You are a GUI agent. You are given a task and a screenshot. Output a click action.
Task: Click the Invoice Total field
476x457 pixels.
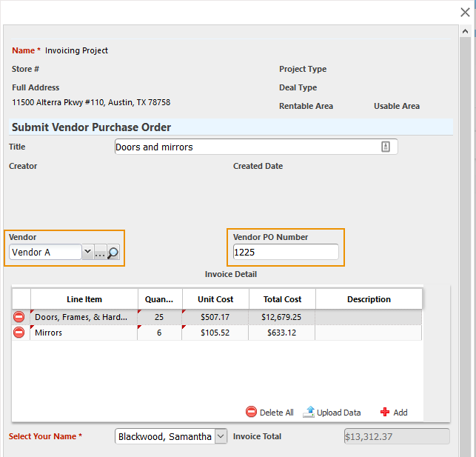[x=397, y=436]
